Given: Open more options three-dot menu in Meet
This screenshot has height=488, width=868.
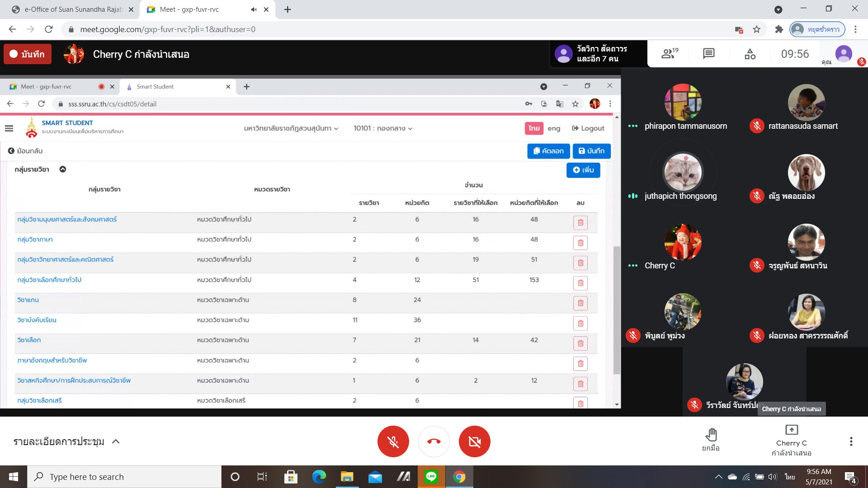Looking at the screenshot, I should 851,441.
